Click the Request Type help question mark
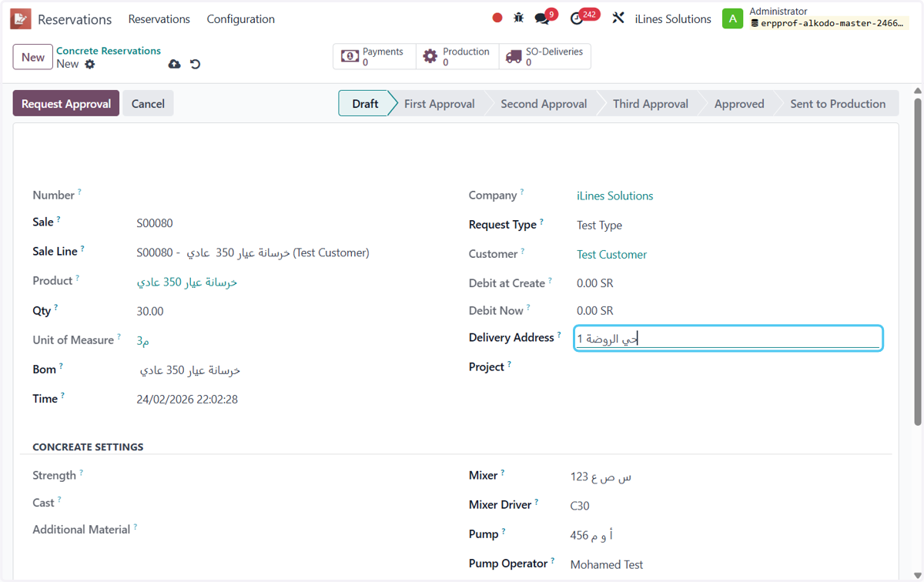This screenshot has height=582, width=924. (x=541, y=222)
